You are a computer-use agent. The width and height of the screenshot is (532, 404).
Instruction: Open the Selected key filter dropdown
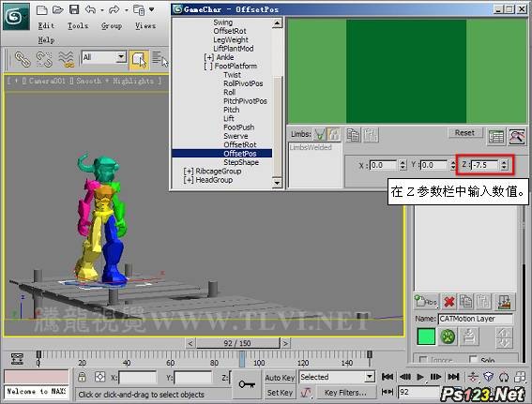tap(370, 377)
